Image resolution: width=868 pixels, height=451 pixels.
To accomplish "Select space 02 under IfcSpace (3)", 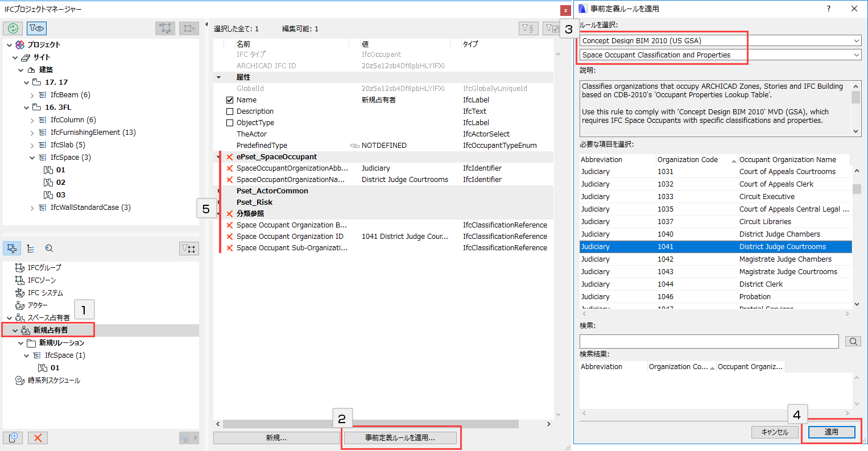I will (61, 183).
